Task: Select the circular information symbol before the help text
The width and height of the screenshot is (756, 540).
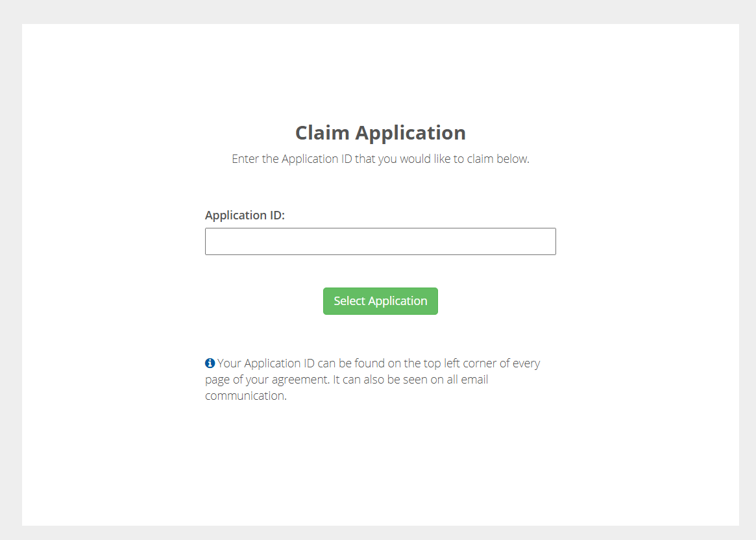Action: click(x=209, y=363)
